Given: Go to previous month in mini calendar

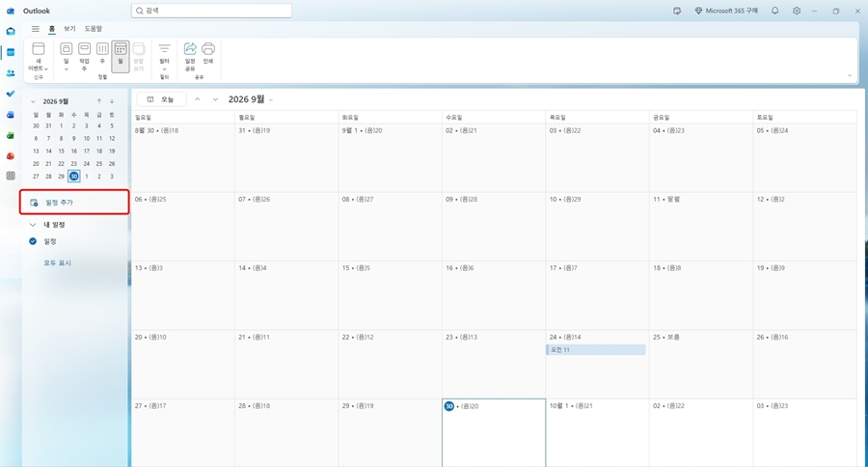Looking at the screenshot, I should coord(99,101).
